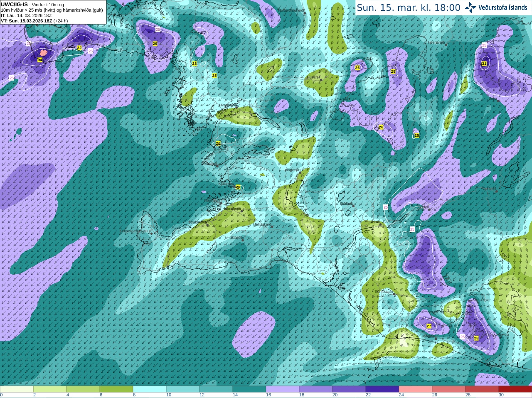Click the 22–24 m/s dark violet legend swatch

click(x=382, y=389)
